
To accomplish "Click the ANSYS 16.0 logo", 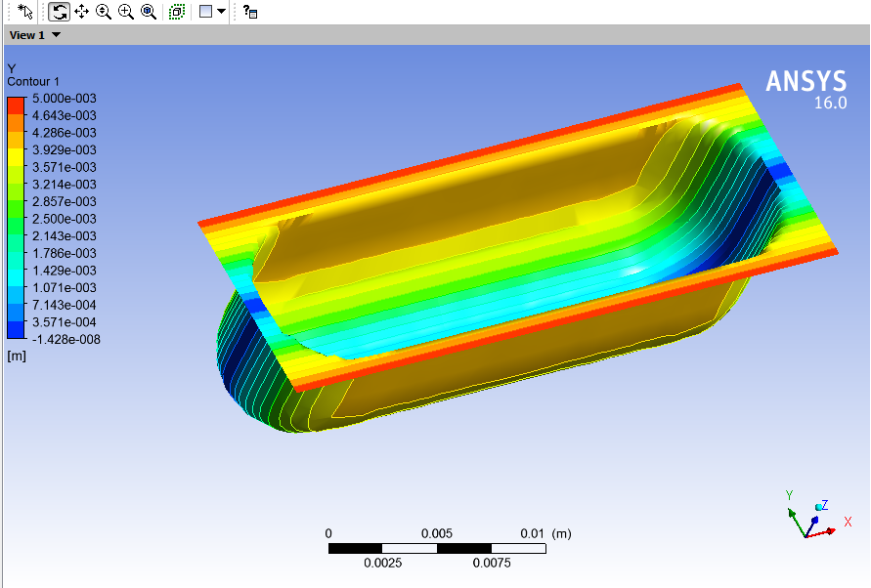I will pyautogui.click(x=807, y=88).
